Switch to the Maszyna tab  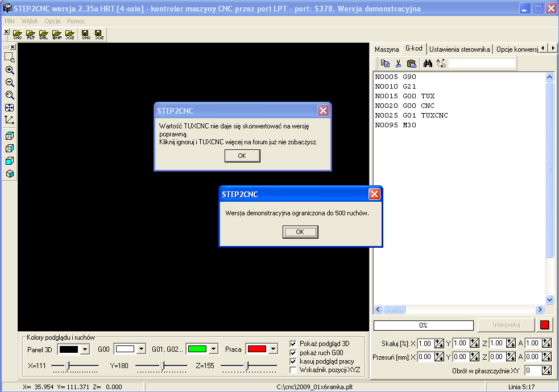(x=387, y=49)
